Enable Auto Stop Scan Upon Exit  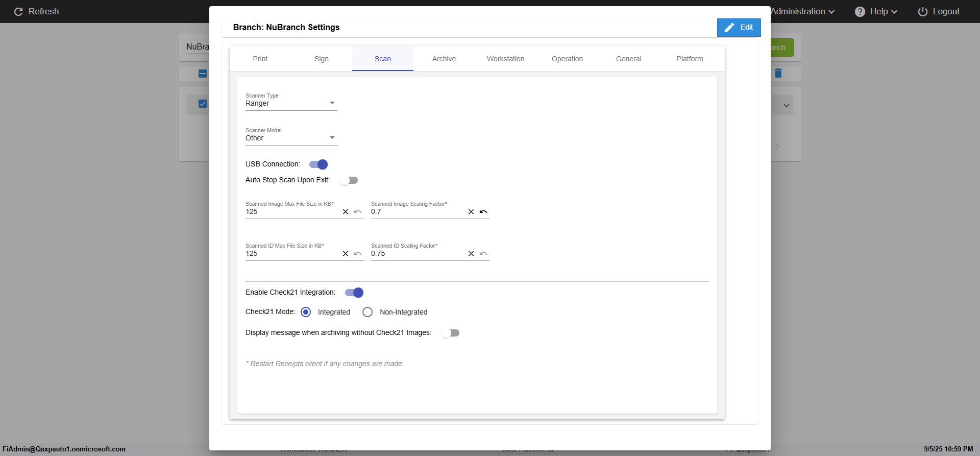349,180
